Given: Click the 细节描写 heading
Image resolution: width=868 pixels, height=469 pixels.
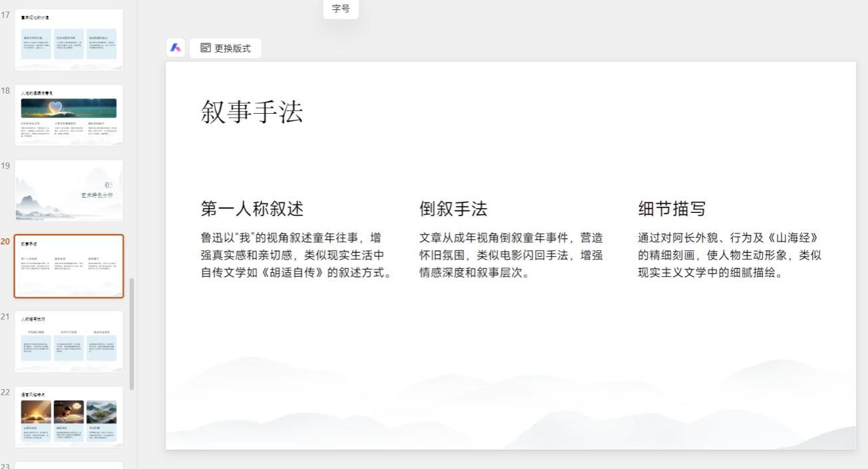Looking at the screenshot, I should click(672, 209).
